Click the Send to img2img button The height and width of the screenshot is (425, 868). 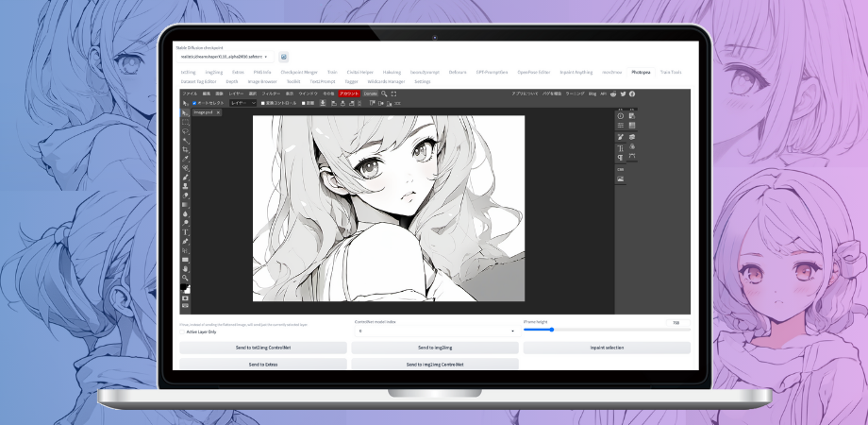click(x=435, y=348)
